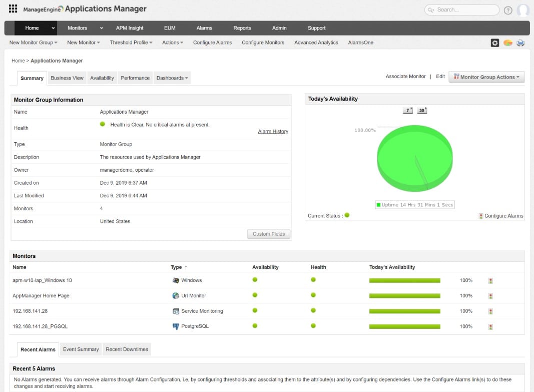Click the Current Status green indicator
The width and height of the screenshot is (534, 392).
347,215
